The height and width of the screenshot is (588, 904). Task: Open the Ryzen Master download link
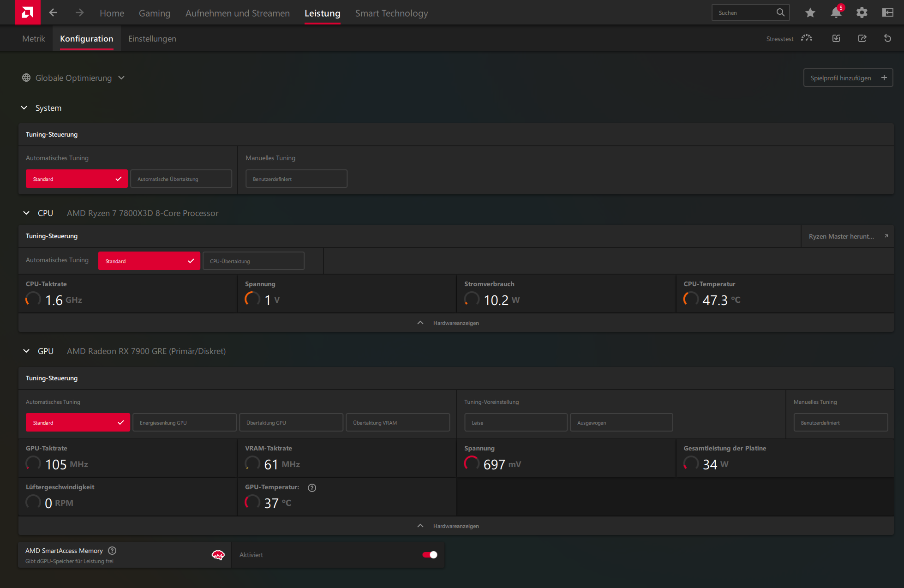[x=847, y=236]
